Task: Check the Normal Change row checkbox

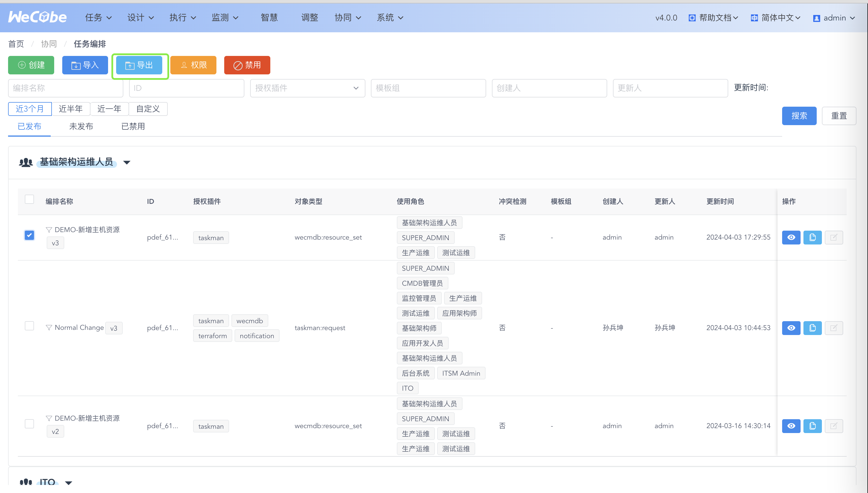Action: coord(29,326)
